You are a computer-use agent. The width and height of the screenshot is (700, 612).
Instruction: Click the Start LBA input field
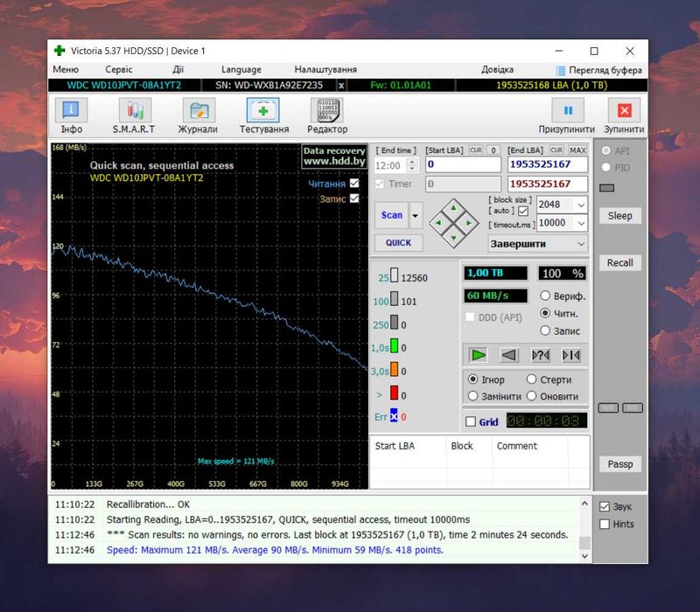click(x=463, y=164)
